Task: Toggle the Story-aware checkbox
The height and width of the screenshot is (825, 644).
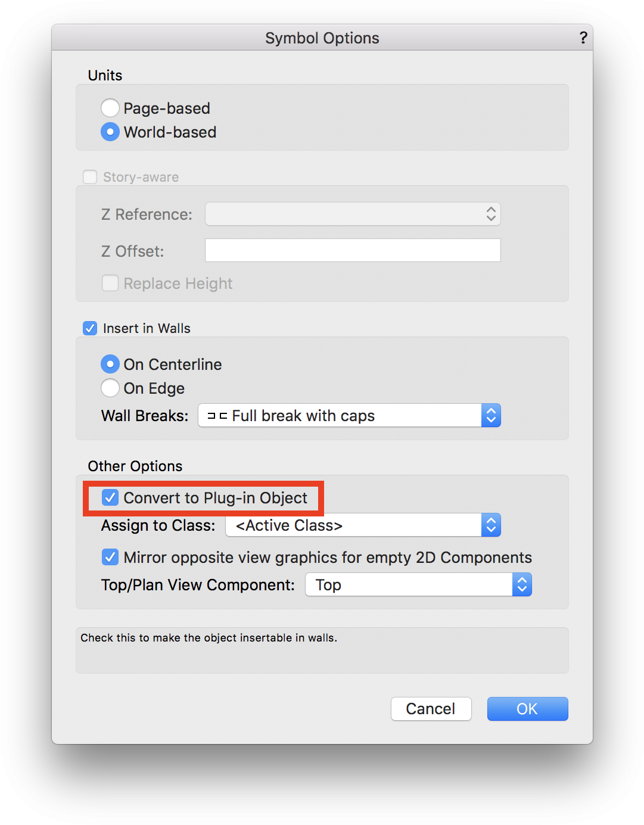Action: pyautogui.click(x=90, y=177)
